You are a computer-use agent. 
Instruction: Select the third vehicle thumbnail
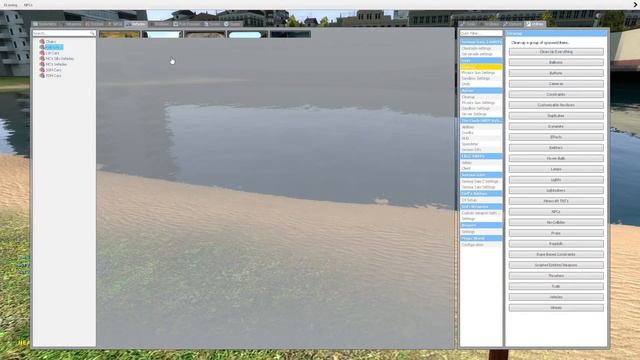coord(205,34)
